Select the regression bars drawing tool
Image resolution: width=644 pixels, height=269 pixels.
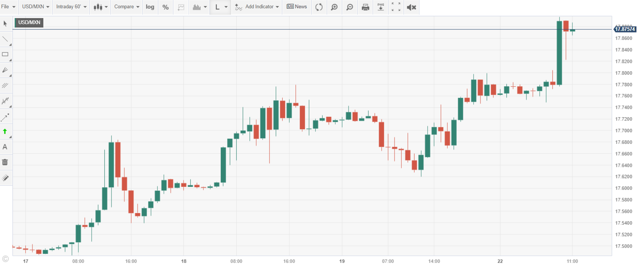click(5, 101)
